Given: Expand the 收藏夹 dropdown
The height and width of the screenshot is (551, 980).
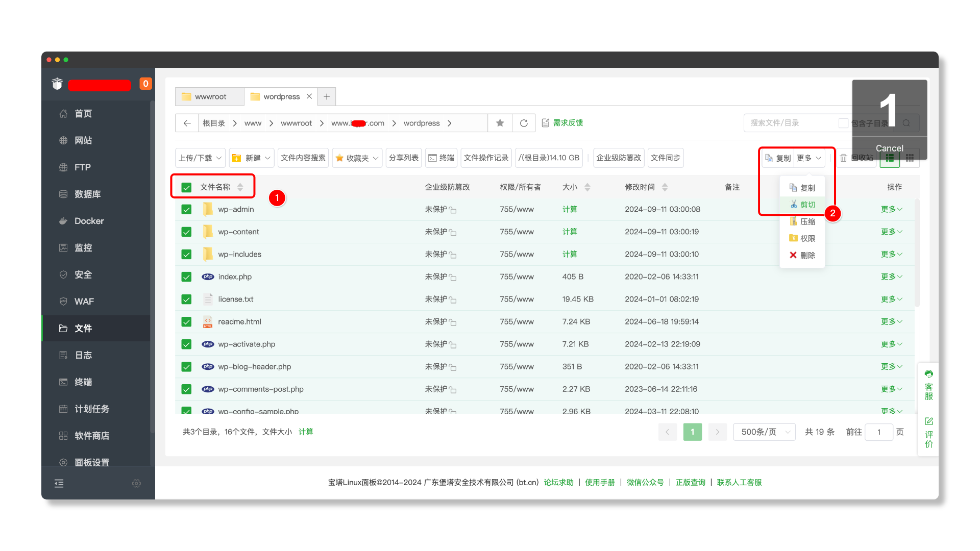Looking at the screenshot, I should (357, 158).
